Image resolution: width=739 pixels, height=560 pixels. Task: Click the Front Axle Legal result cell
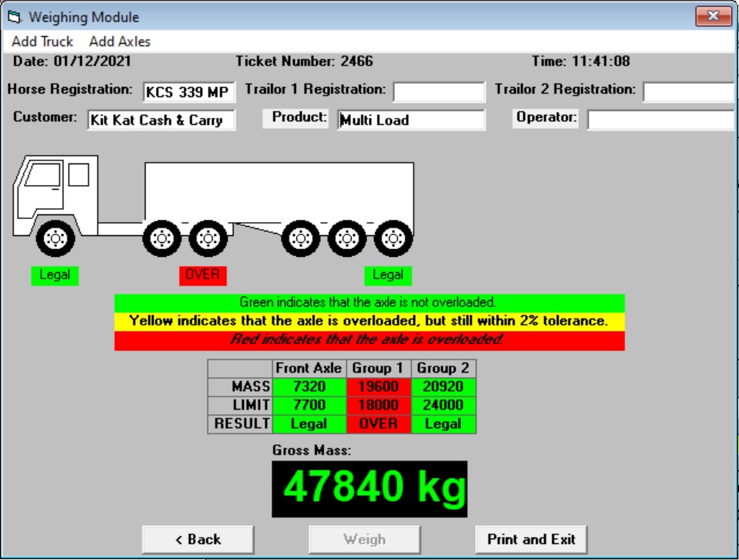click(x=309, y=423)
